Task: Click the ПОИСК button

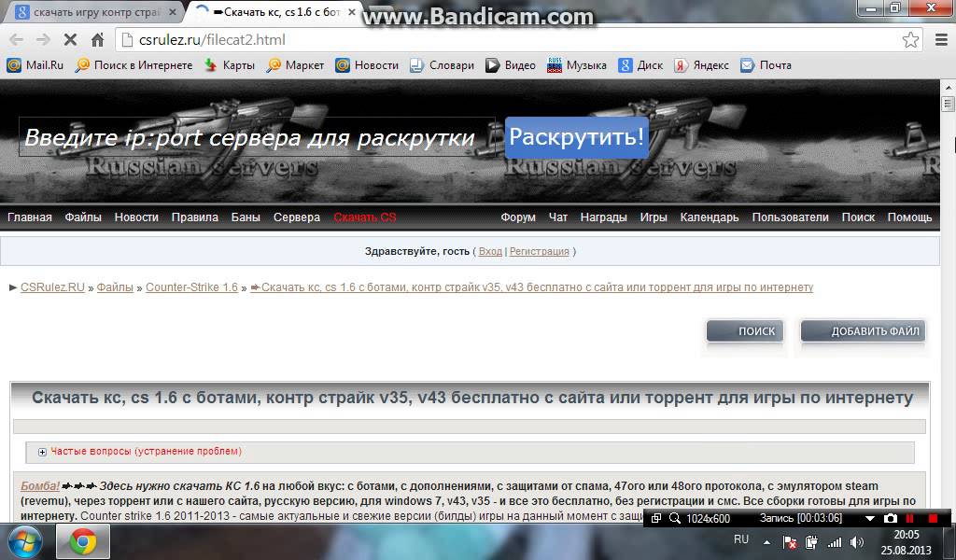Action: point(744,331)
